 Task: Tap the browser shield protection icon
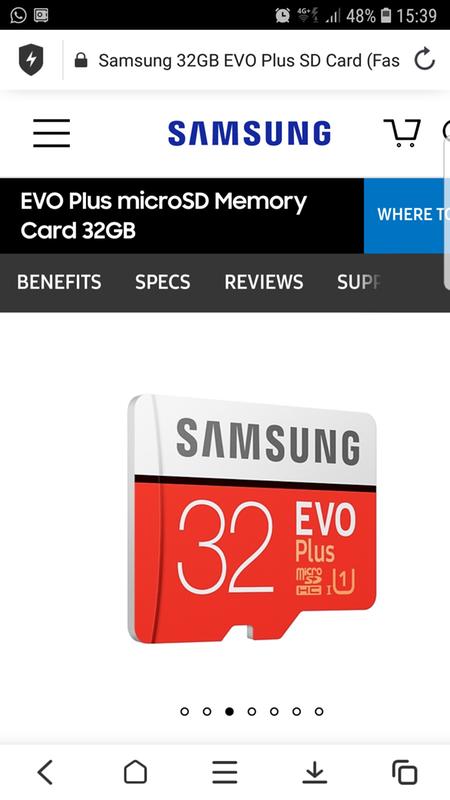coord(31,60)
